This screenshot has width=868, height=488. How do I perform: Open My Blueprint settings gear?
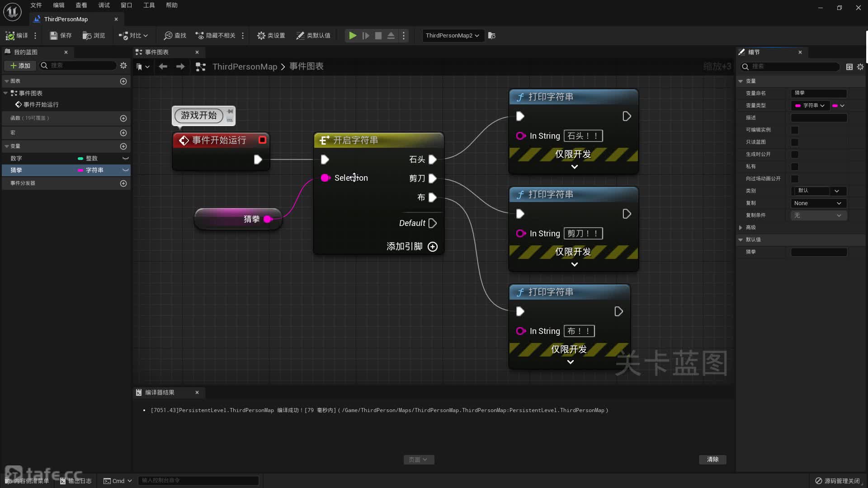click(123, 66)
